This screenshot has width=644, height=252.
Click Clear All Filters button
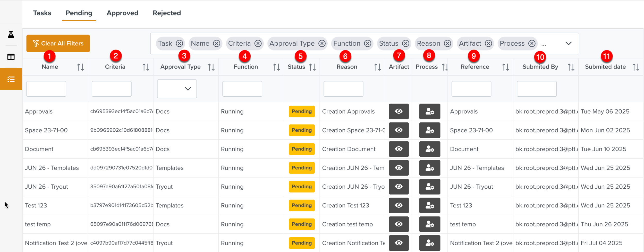(x=58, y=44)
